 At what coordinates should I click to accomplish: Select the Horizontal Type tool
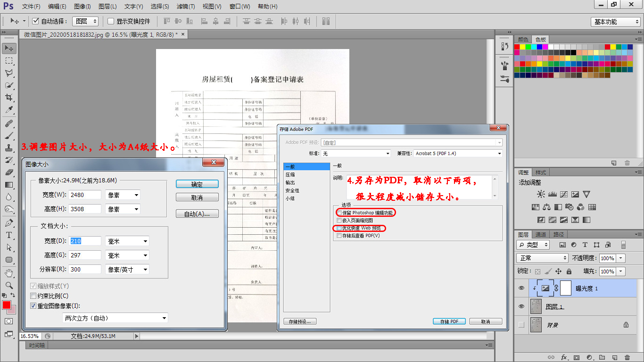9,235
